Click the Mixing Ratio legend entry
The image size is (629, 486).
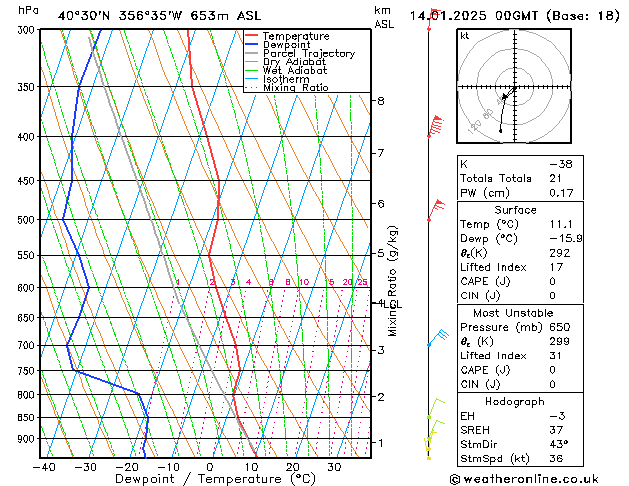287,87
